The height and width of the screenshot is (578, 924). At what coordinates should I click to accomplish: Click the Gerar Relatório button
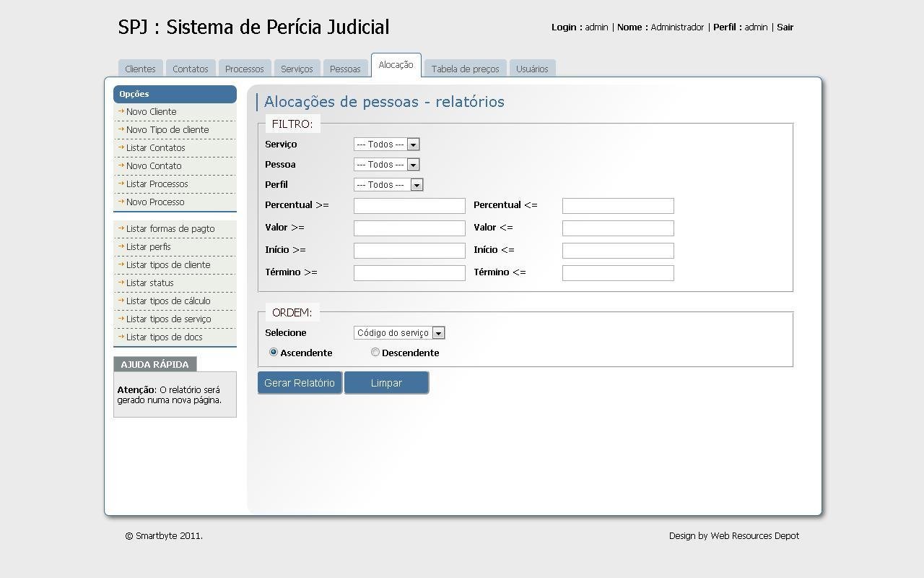tap(299, 382)
